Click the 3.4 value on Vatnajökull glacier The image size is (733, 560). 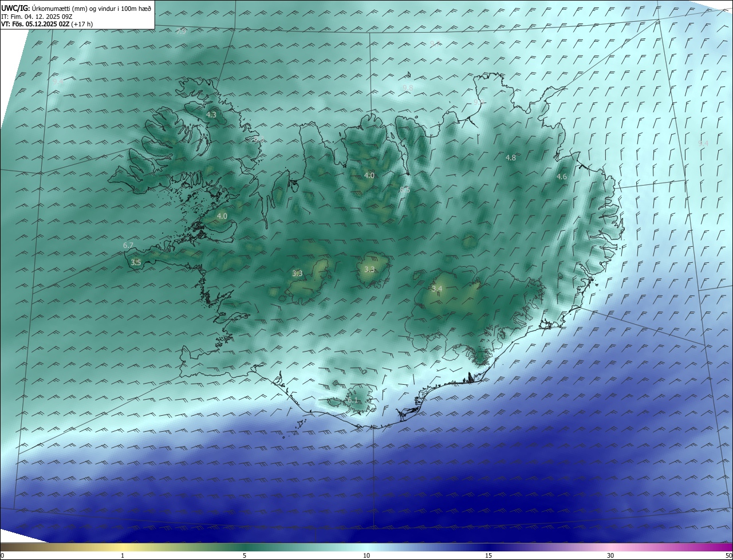437,289
